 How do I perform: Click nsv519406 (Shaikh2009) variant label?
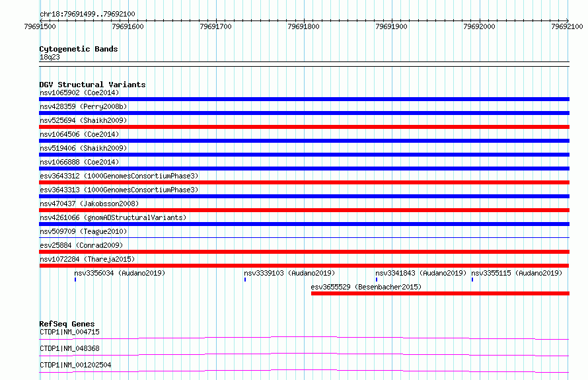83,148
